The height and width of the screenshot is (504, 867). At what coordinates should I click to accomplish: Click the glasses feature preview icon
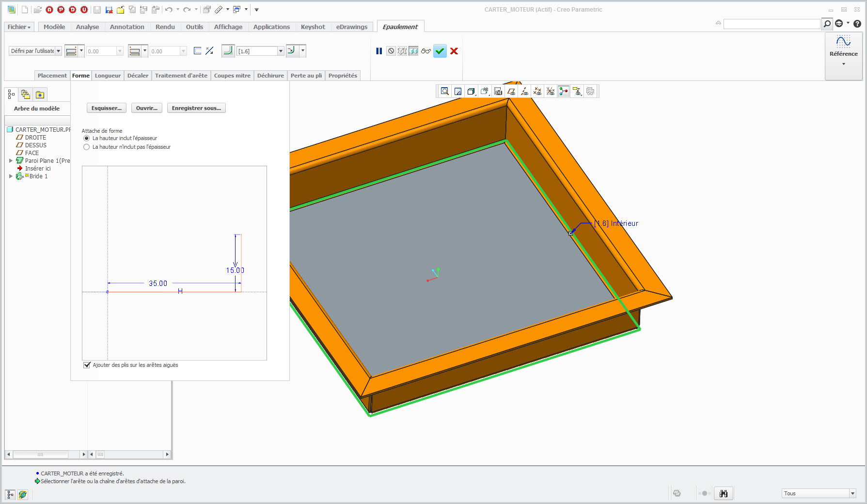point(426,51)
